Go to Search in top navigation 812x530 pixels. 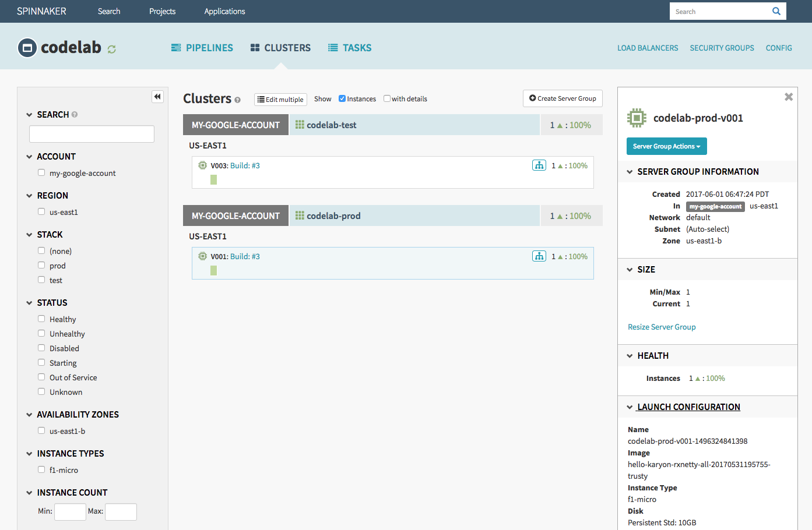pos(109,11)
